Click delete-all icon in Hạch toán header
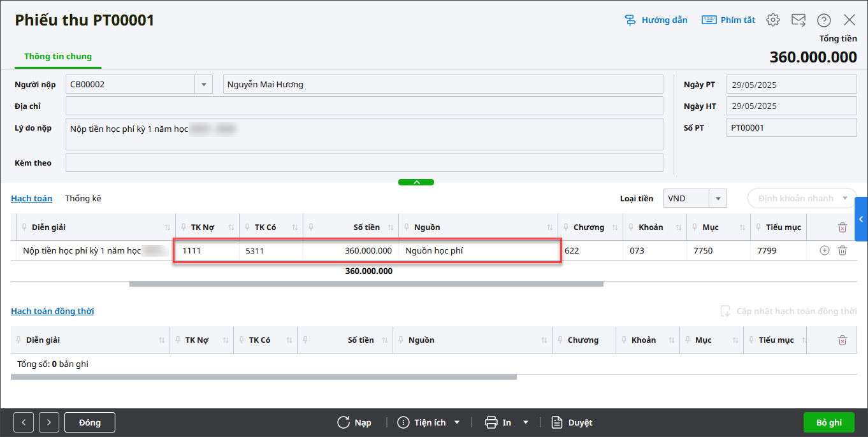868x437 pixels. click(842, 227)
